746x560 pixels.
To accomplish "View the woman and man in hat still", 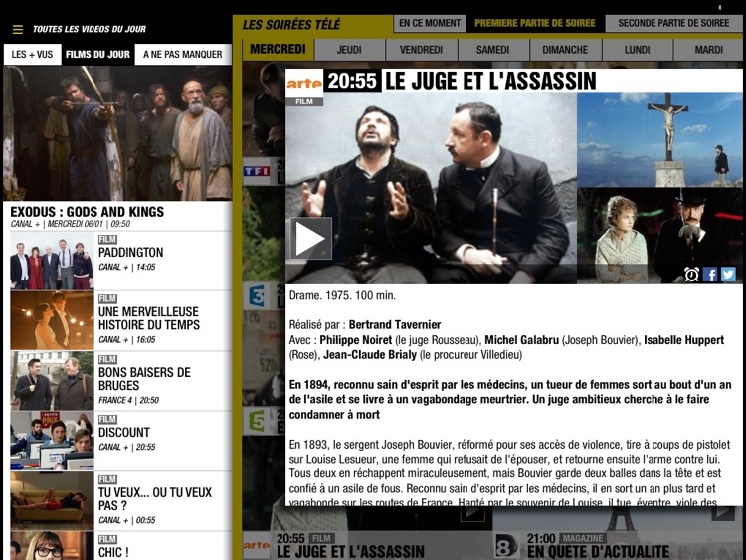I will coord(659,236).
